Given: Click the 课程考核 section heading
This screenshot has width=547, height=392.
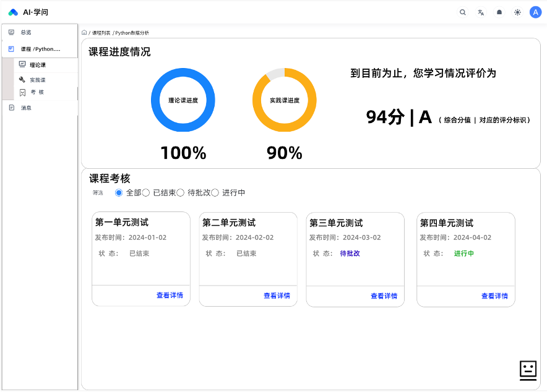Looking at the screenshot, I should click(110, 179).
